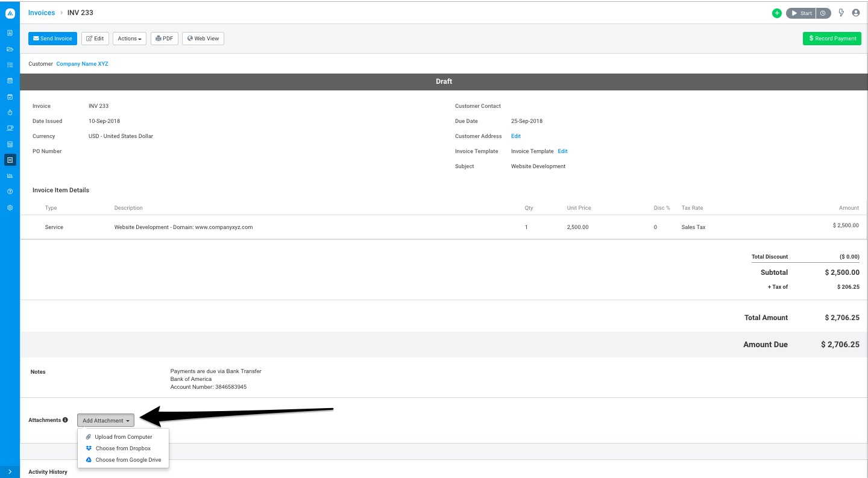Click the Total Discount ($ 0.00) value
The height and width of the screenshot is (478, 868).
(x=849, y=257)
